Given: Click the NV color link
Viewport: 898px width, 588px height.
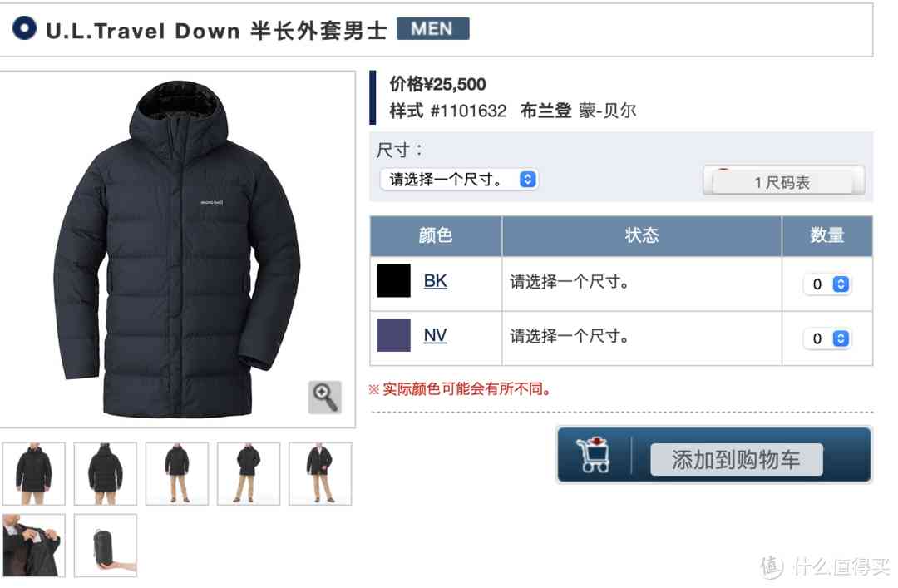Looking at the screenshot, I should tap(435, 335).
